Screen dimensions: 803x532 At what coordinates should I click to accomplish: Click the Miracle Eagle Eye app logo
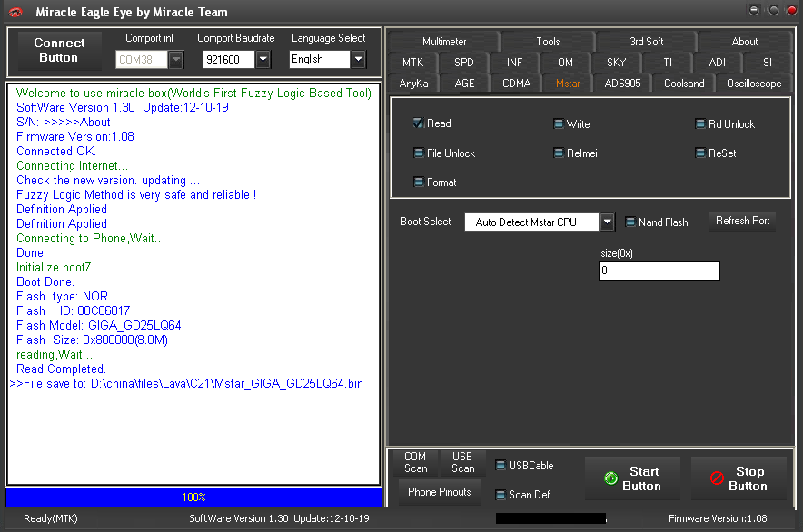pyautogui.click(x=15, y=12)
